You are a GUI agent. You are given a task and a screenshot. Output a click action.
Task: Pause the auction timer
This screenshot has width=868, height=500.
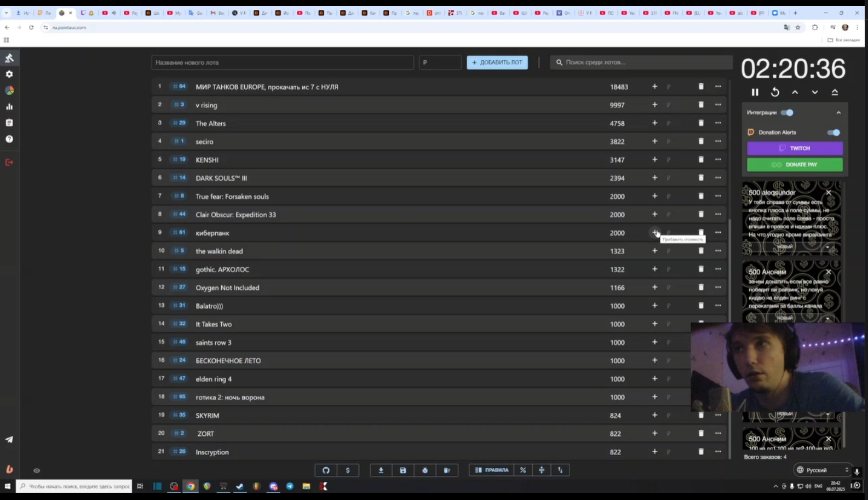[755, 92]
